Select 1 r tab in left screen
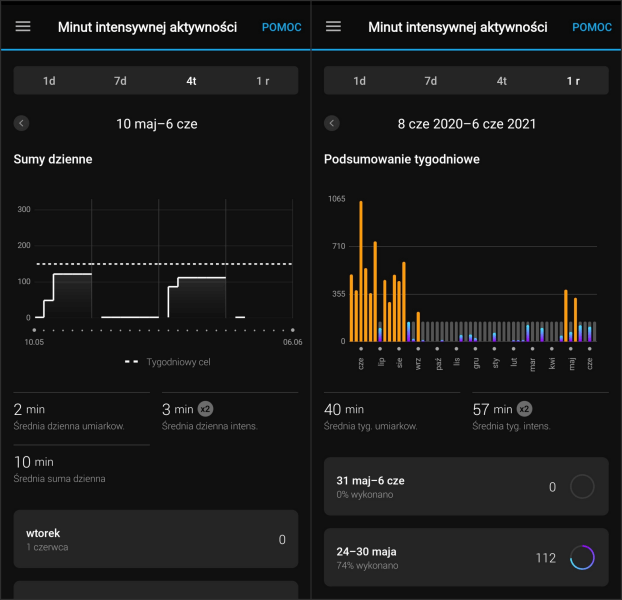 click(263, 81)
